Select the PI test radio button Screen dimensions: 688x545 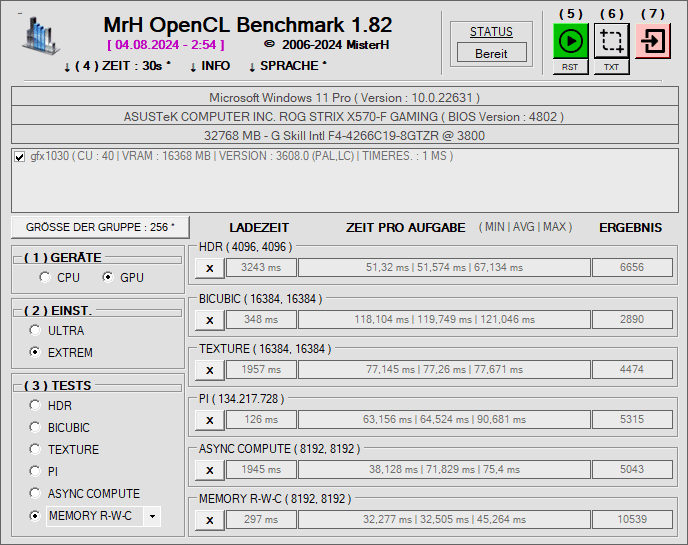click(35, 471)
